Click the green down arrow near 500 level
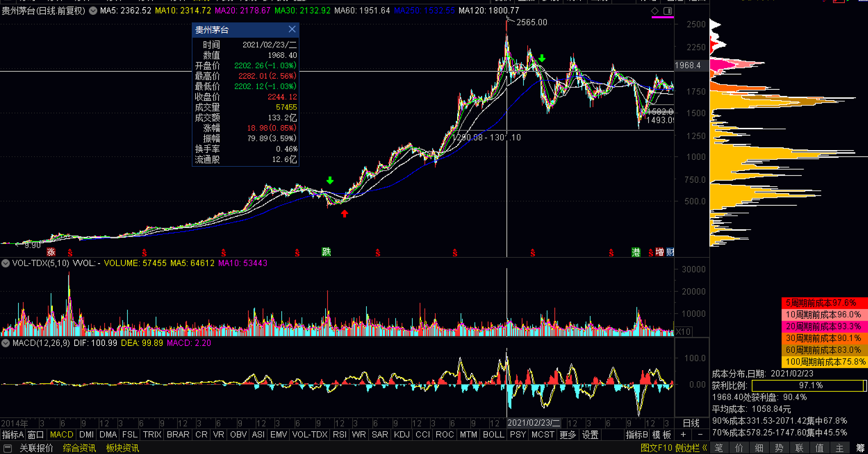 (330, 180)
